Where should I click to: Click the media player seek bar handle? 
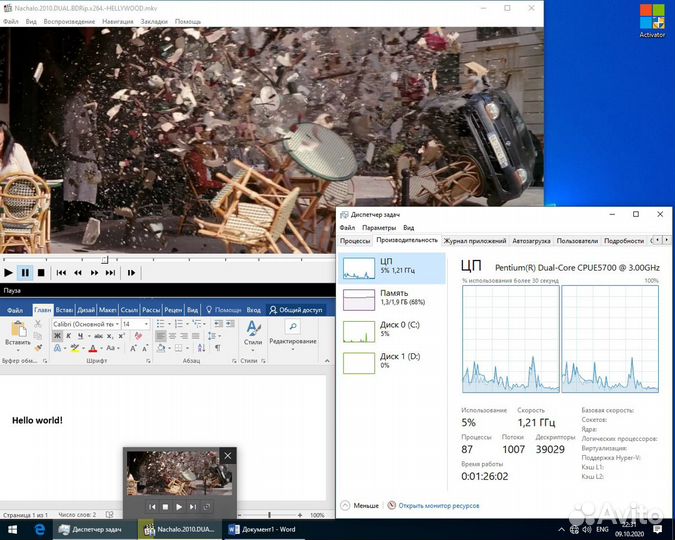coord(105,259)
